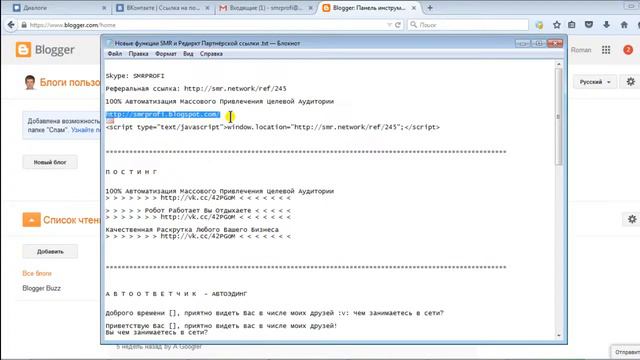
Task: Open the Формат menu in Notepad
Action: point(166,54)
